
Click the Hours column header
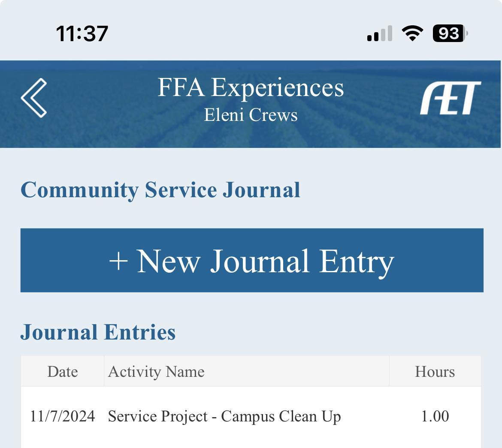coord(435,371)
